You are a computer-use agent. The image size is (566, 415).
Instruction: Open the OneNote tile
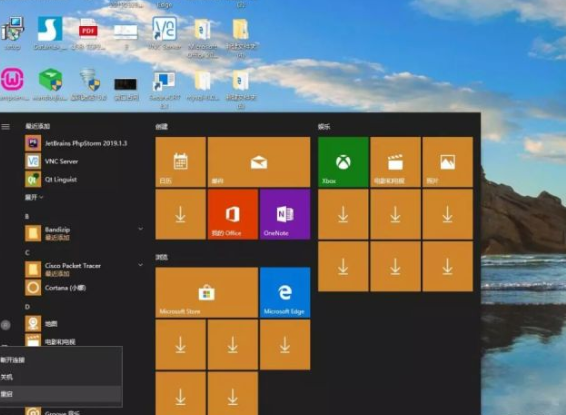285,214
